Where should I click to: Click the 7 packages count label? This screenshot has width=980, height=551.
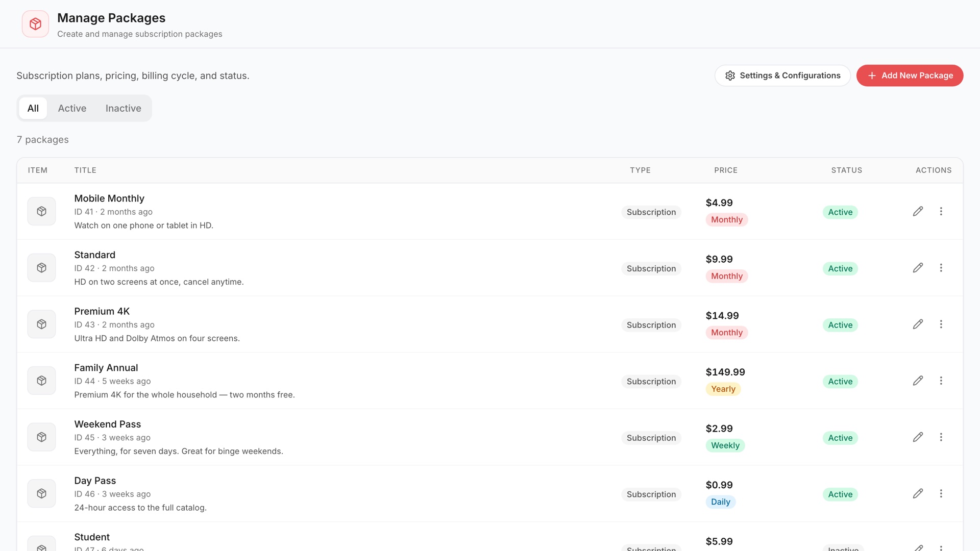tap(42, 140)
